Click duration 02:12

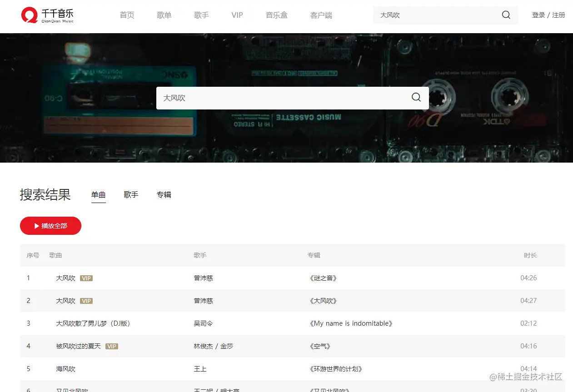[x=528, y=323]
